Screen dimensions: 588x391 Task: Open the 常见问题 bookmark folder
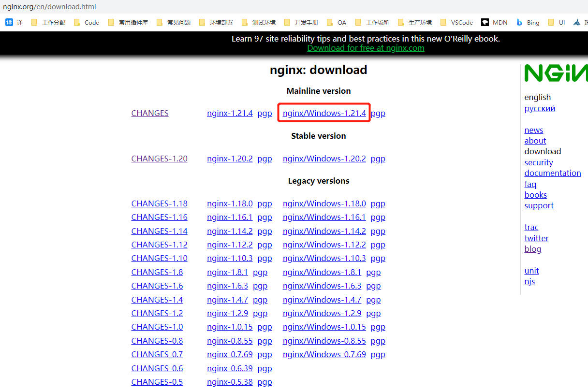click(174, 22)
